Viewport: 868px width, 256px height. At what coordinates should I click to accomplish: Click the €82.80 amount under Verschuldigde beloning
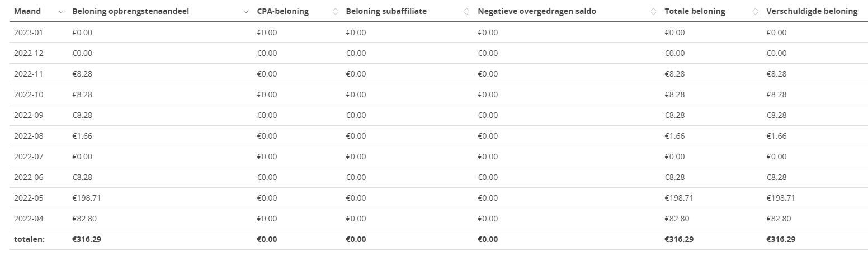click(x=779, y=219)
